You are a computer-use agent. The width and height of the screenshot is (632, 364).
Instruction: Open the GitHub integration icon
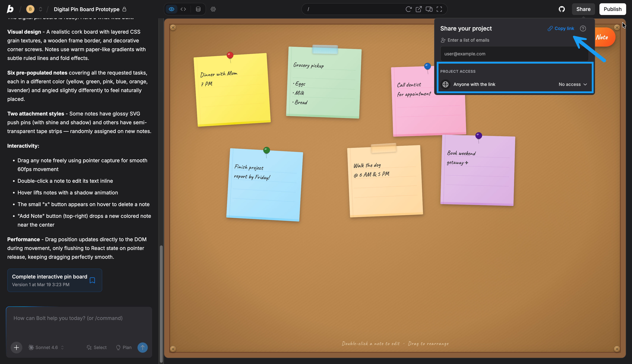point(562,9)
